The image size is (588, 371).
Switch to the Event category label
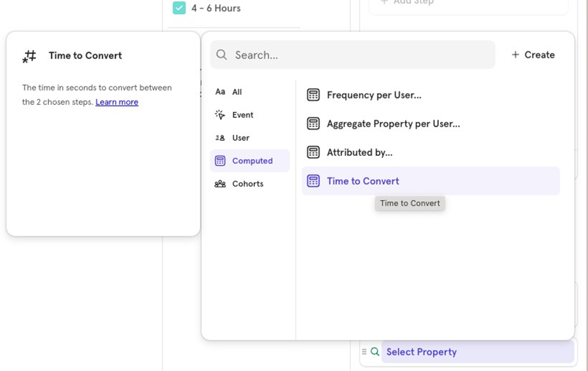[243, 115]
